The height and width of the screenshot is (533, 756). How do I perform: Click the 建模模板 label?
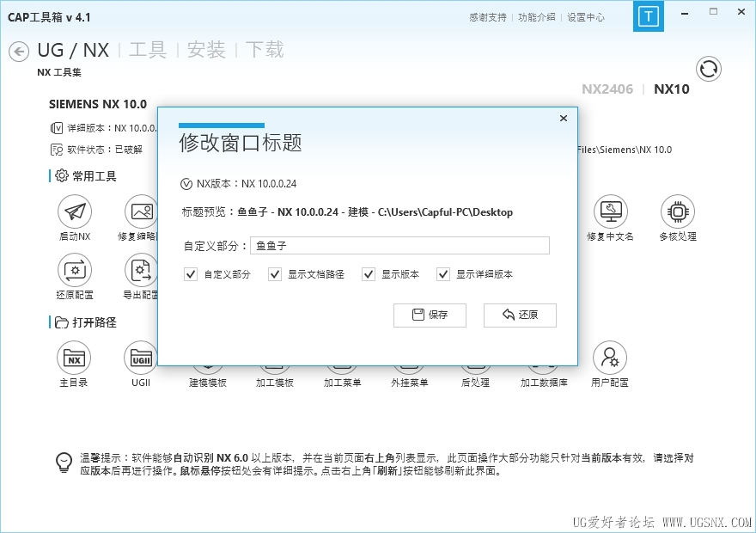click(x=208, y=383)
